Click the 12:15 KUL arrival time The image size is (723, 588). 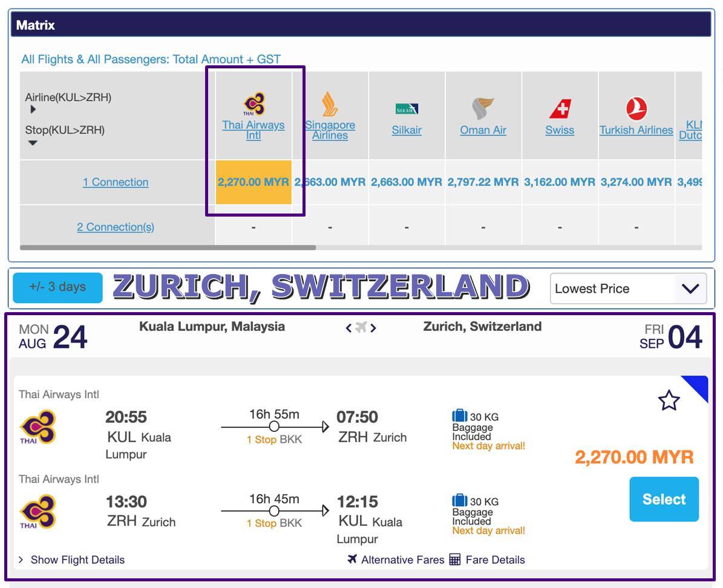(x=358, y=501)
